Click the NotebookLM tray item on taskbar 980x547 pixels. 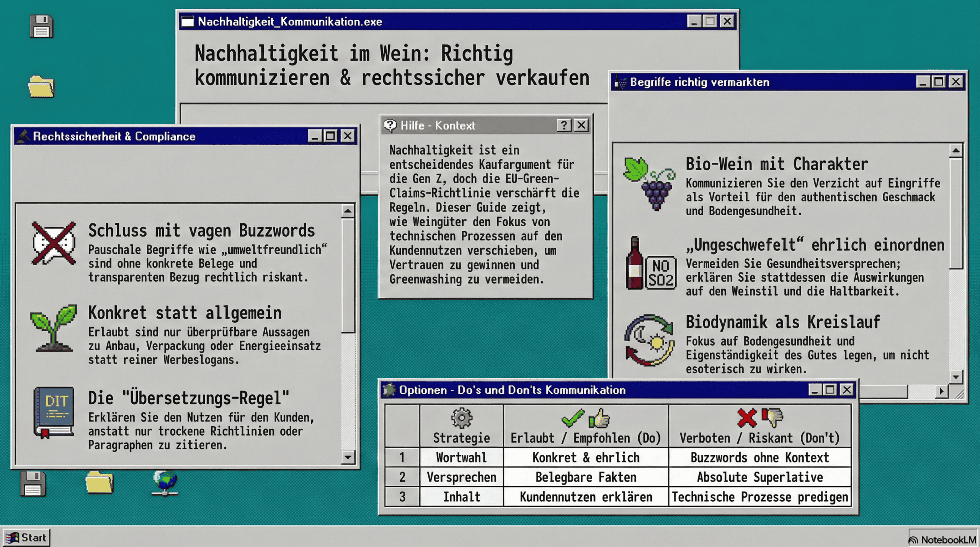(942, 540)
